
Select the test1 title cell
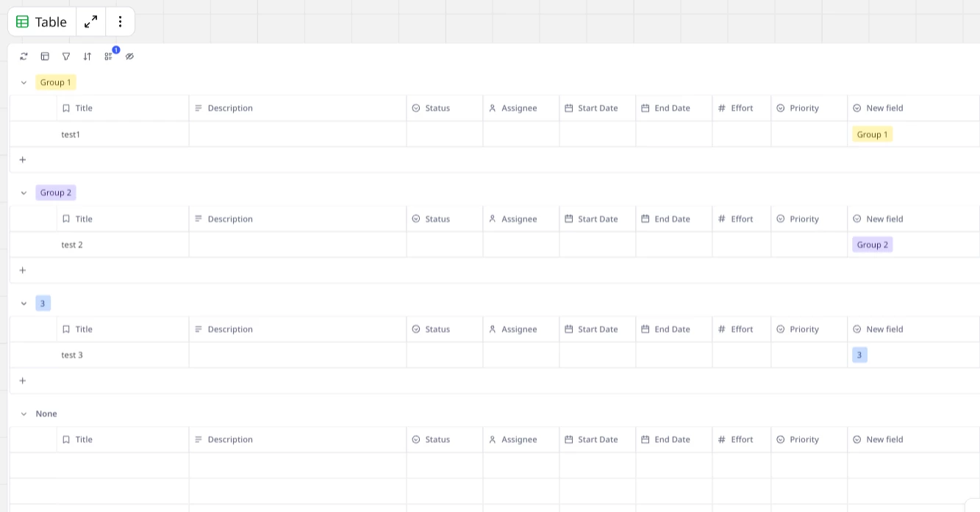pyautogui.click(x=123, y=134)
